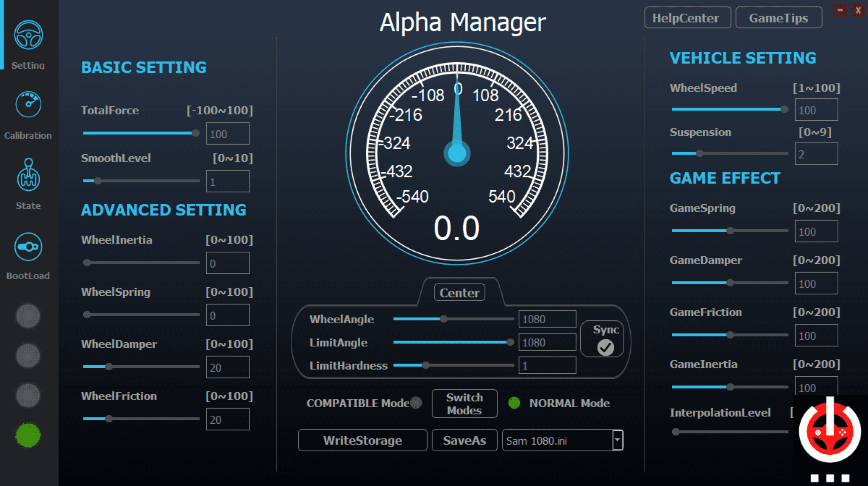Expand the profile selection arrow

[x=618, y=440]
